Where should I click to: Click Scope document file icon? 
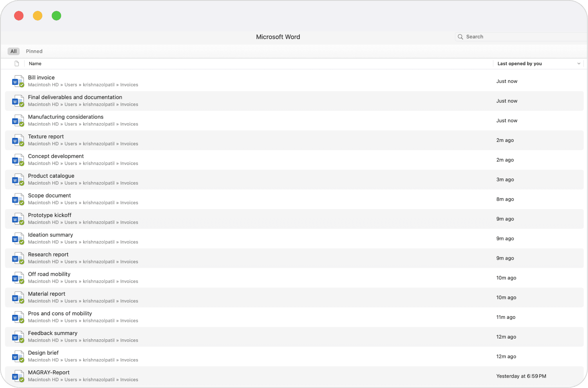[x=18, y=199]
